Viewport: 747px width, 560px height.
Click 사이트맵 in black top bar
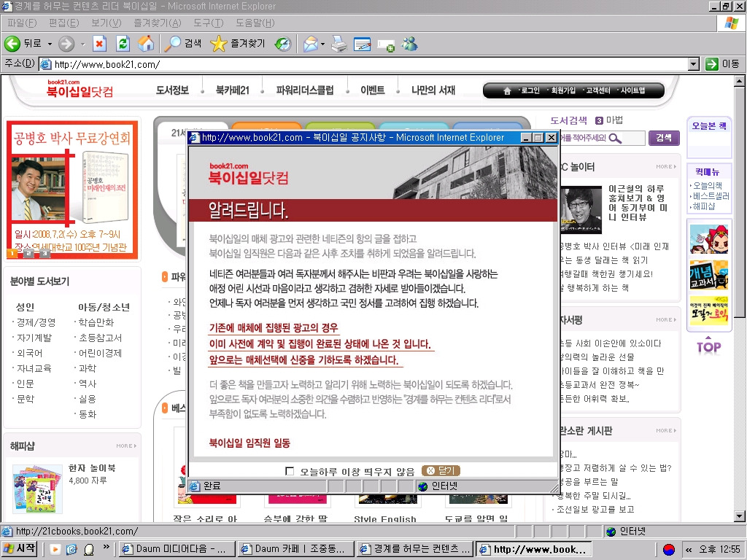click(x=632, y=90)
